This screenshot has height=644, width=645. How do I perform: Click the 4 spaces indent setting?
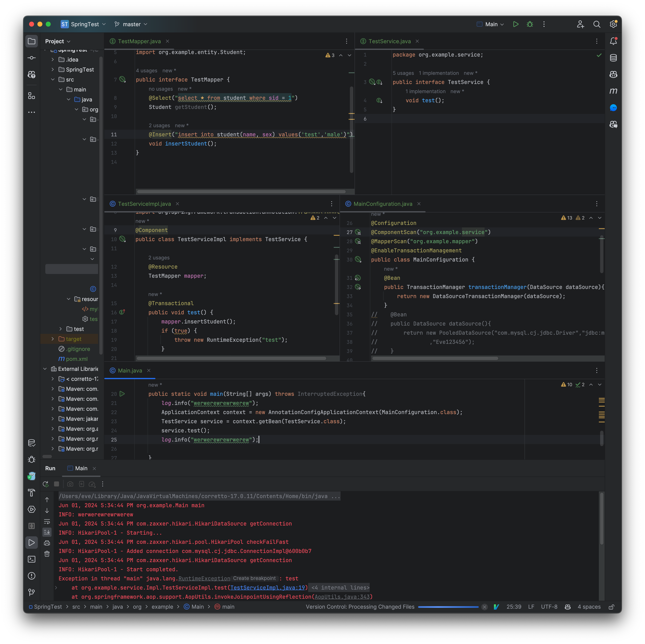589,607
